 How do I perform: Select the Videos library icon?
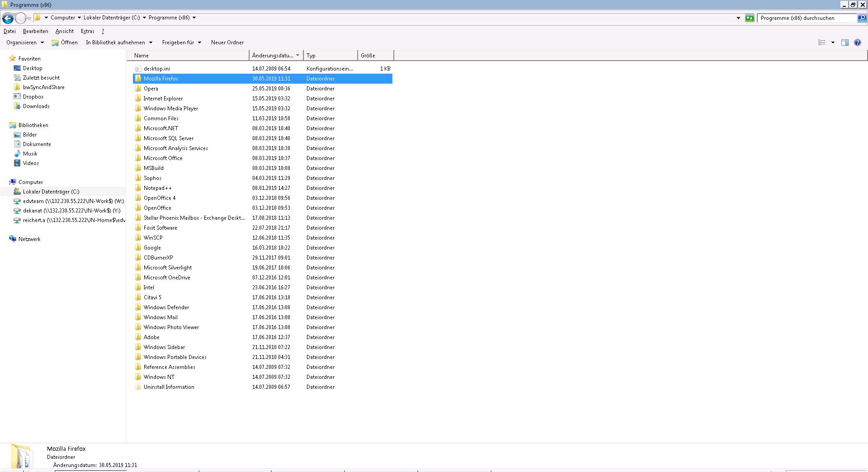coord(17,163)
